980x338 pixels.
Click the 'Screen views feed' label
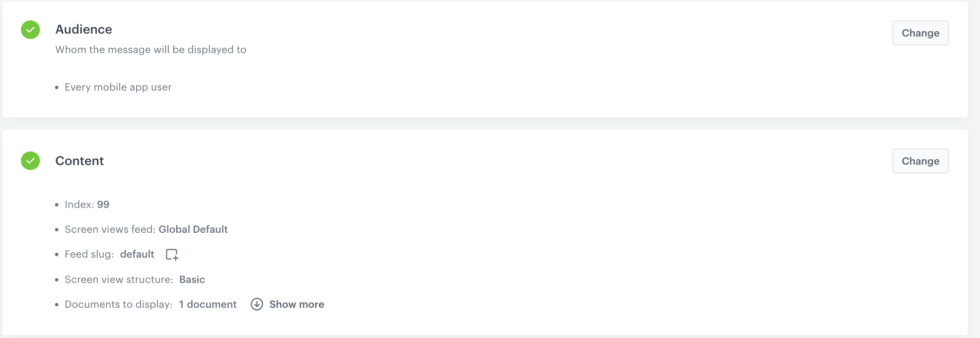[110, 229]
